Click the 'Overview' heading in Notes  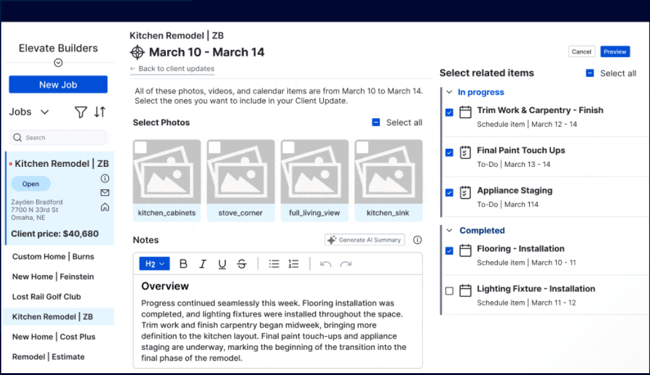[x=165, y=286]
